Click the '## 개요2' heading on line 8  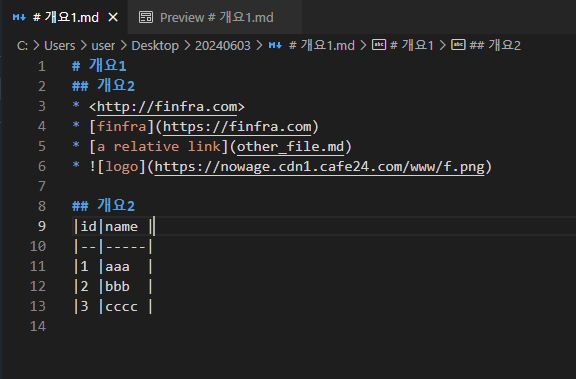104,206
